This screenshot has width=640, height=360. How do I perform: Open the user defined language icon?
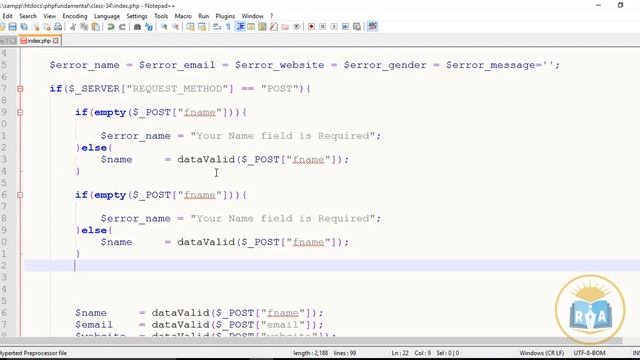251,27
